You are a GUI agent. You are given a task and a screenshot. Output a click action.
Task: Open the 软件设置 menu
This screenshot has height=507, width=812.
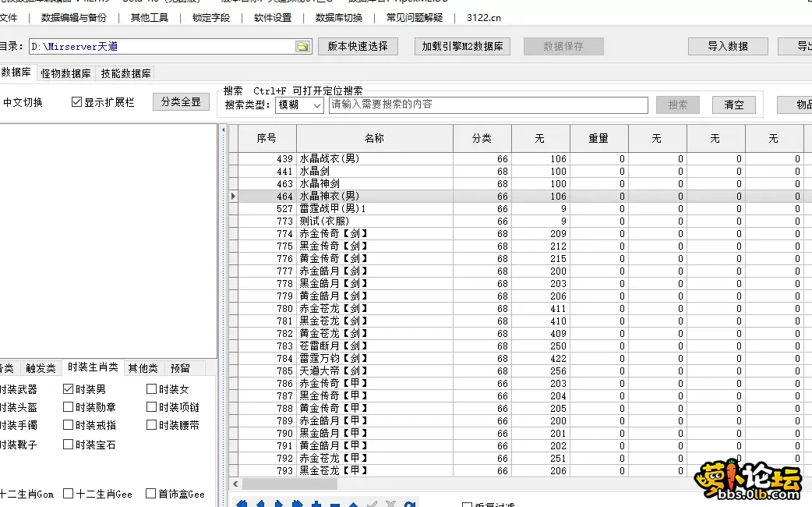point(273,18)
